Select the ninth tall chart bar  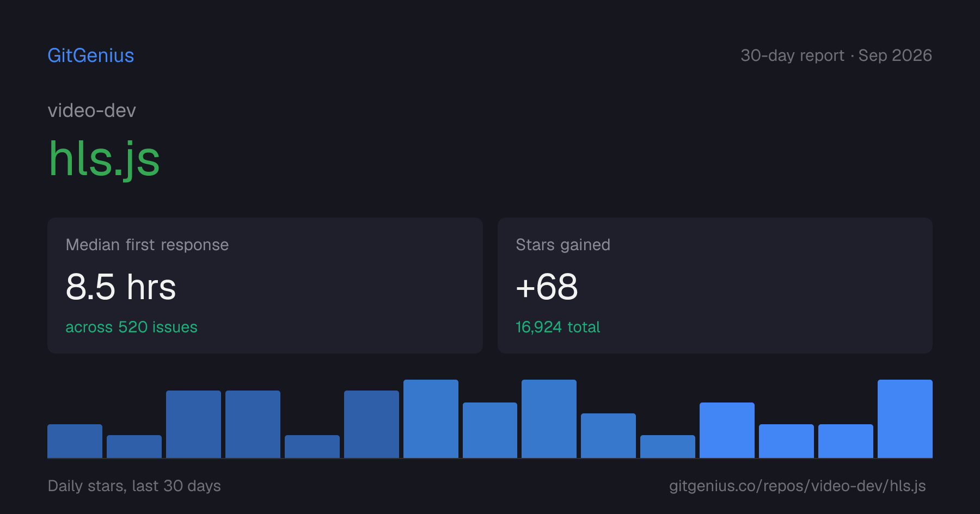549,419
